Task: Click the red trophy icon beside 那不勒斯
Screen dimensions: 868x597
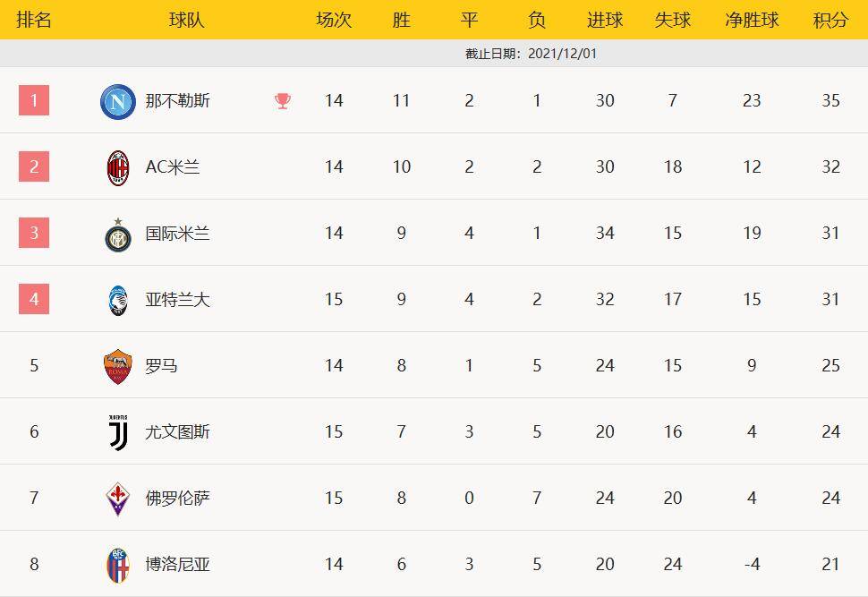Action: pos(283,101)
